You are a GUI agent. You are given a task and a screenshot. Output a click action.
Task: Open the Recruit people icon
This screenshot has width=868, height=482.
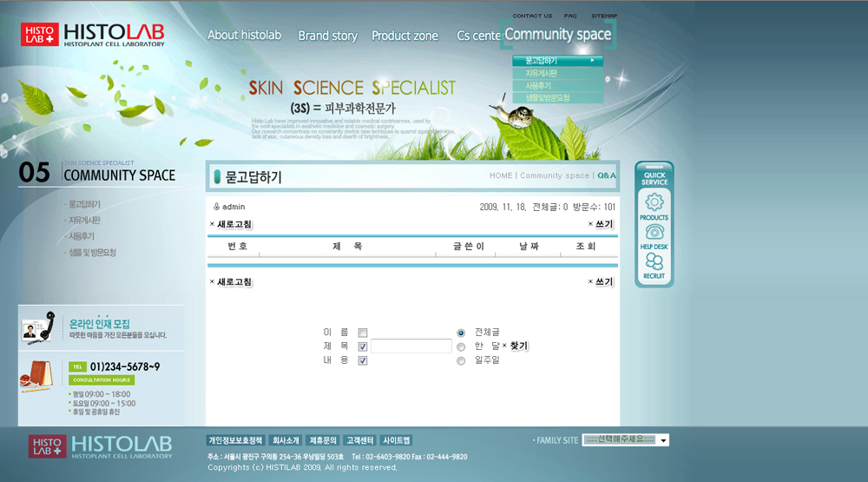[654, 263]
